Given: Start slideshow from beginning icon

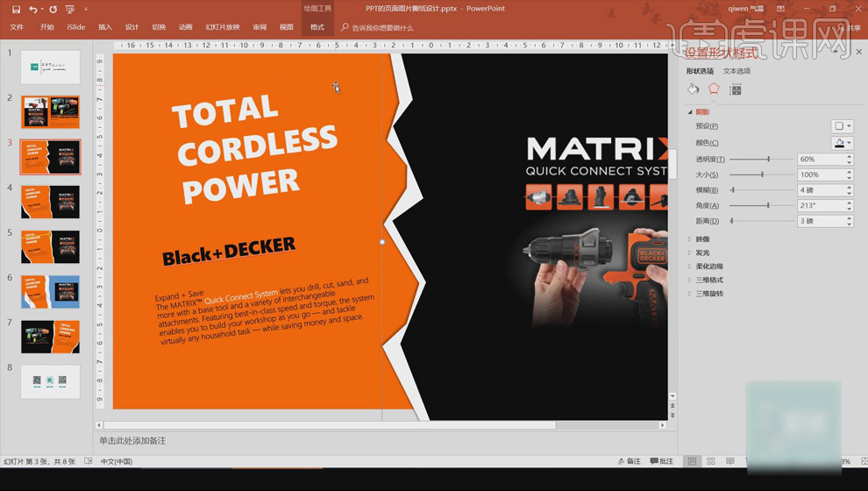Looking at the screenshot, I should click(70, 9).
